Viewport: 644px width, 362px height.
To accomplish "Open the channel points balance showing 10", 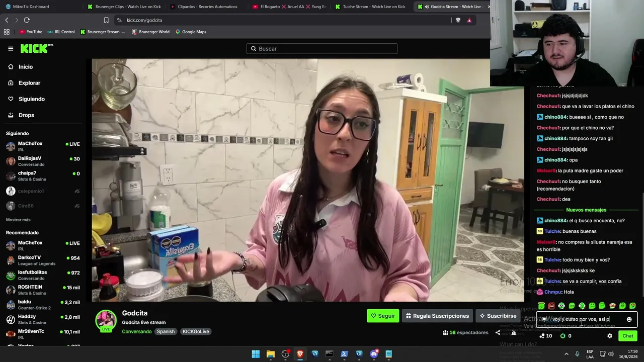I will click(545, 336).
